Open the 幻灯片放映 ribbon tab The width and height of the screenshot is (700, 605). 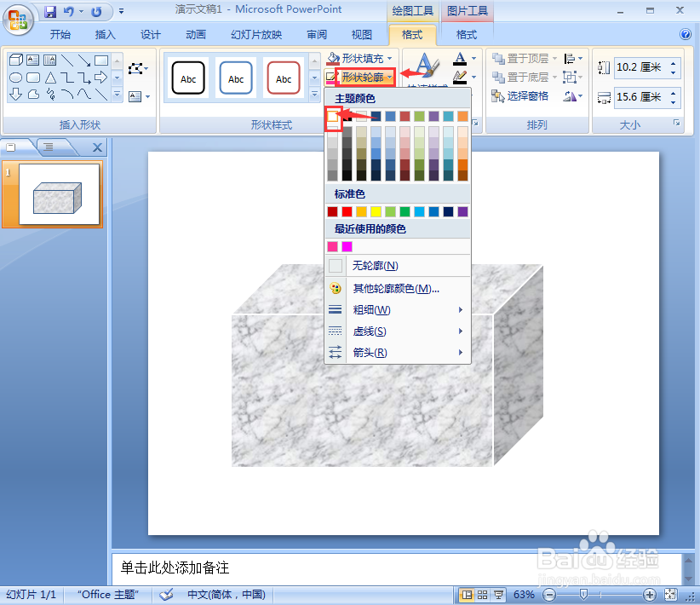256,35
